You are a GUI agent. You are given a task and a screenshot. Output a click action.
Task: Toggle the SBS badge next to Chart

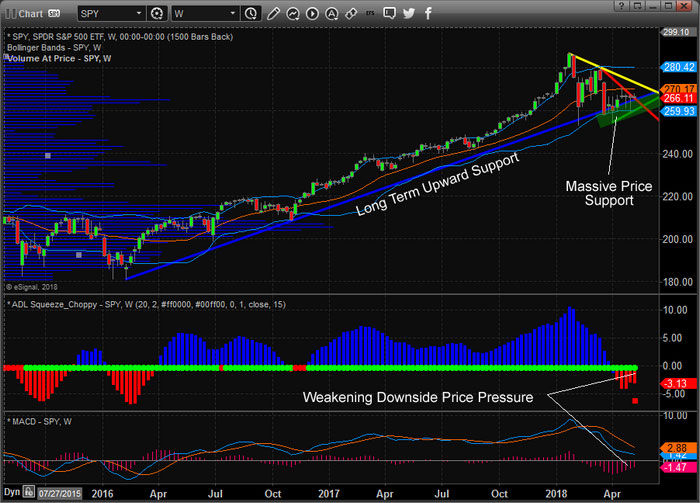coord(54,14)
